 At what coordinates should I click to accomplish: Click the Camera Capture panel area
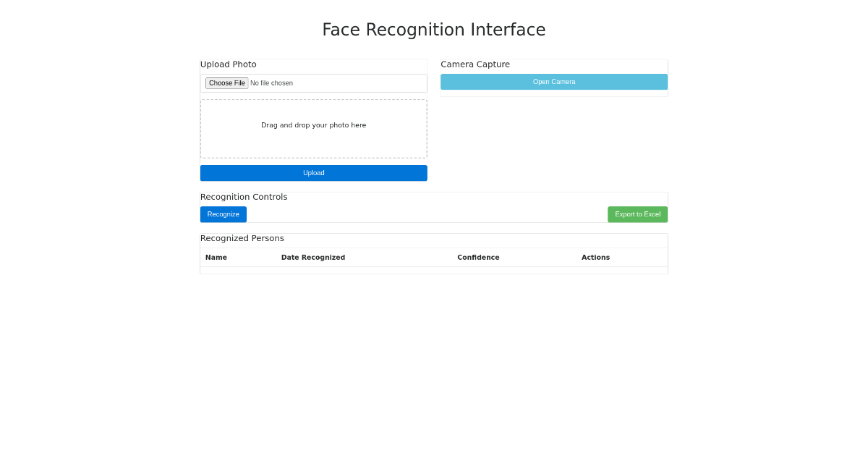coord(553,92)
